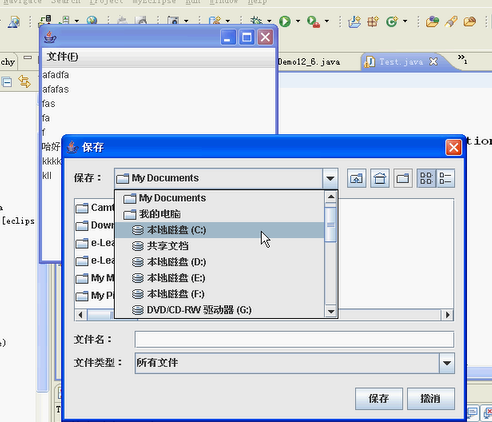
Task: Click the 撤消 cancel button
Action: point(430,399)
